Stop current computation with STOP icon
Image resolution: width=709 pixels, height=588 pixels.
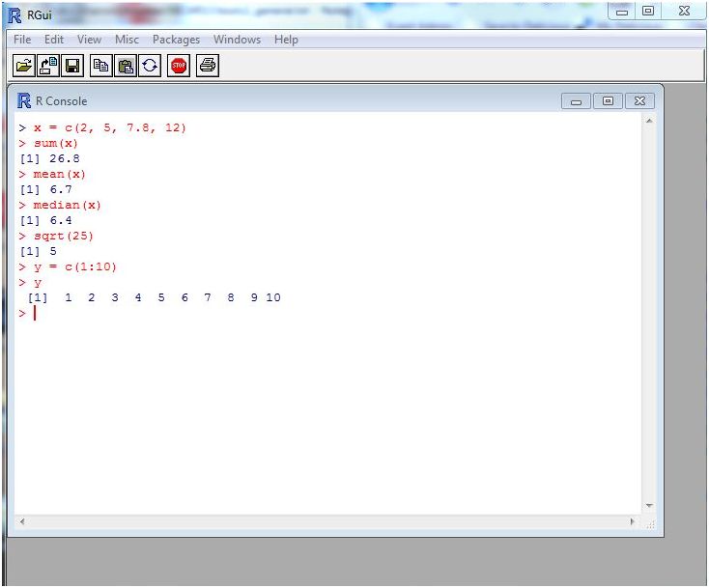coord(179,66)
